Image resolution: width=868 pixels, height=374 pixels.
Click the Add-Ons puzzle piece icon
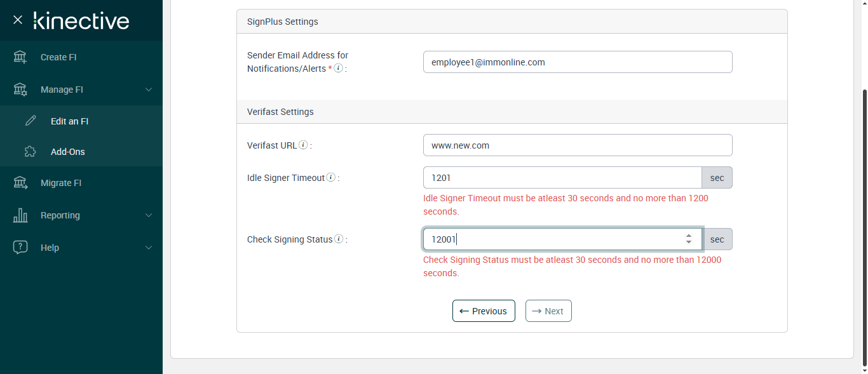coord(30,152)
